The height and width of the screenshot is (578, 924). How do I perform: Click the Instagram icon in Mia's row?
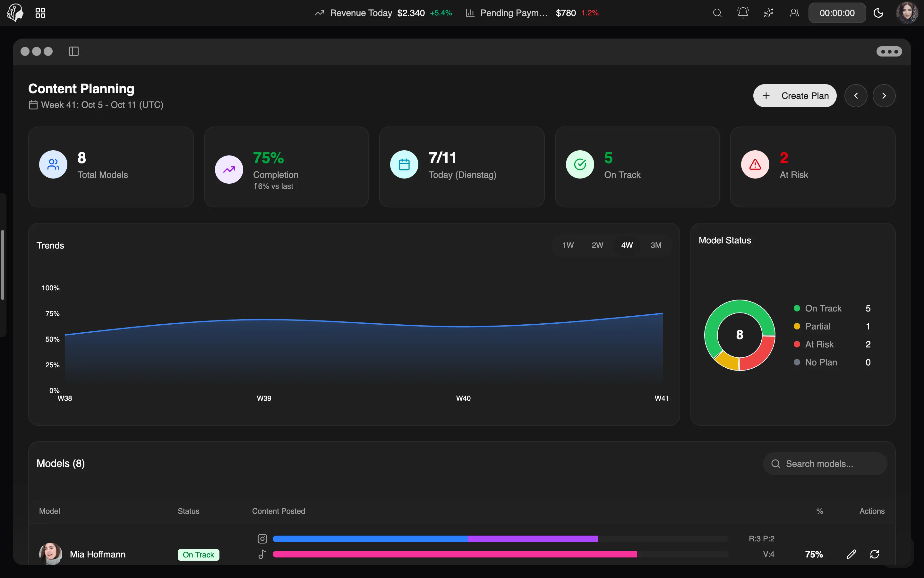pyautogui.click(x=262, y=539)
